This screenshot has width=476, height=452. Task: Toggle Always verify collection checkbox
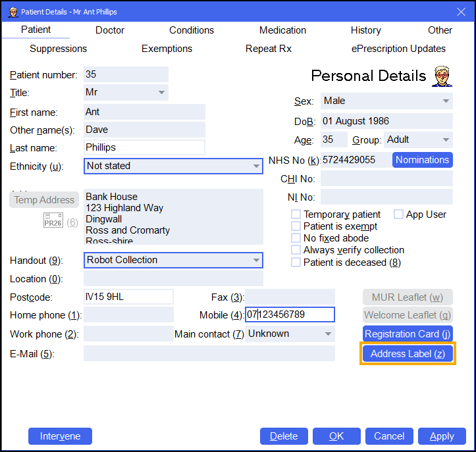(x=296, y=250)
